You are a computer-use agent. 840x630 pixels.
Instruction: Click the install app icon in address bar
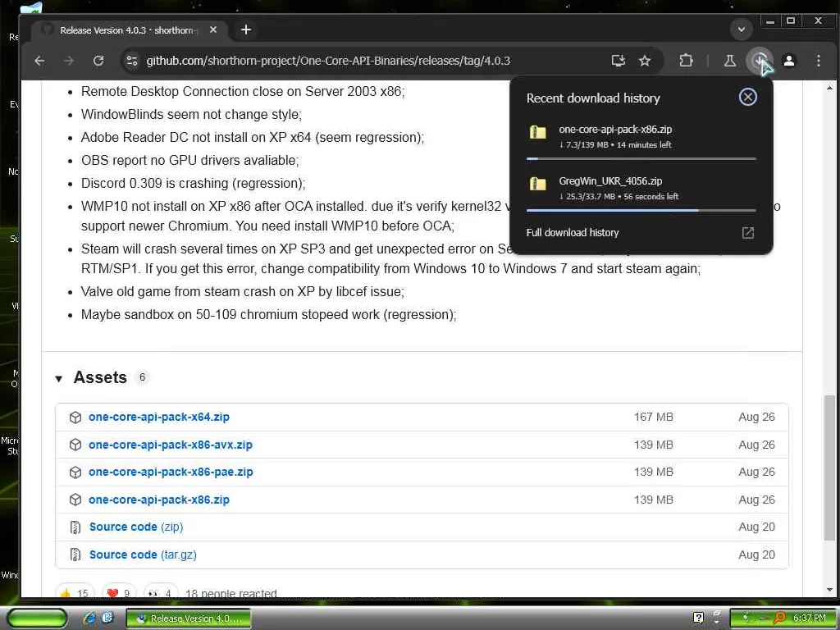619,61
